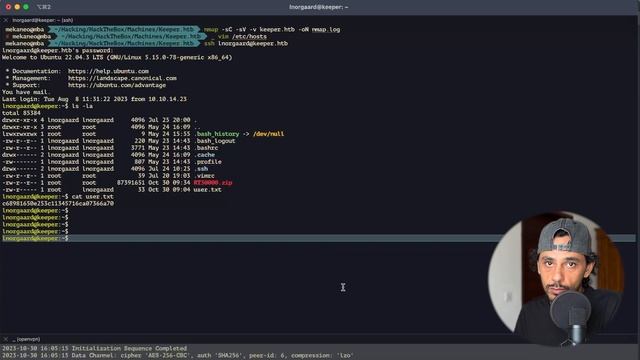The height and width of the screenshot is (360, 640).
Task: Click the ⌥⌘2 shortcut indicator
Action: click(x=44, y=7)
